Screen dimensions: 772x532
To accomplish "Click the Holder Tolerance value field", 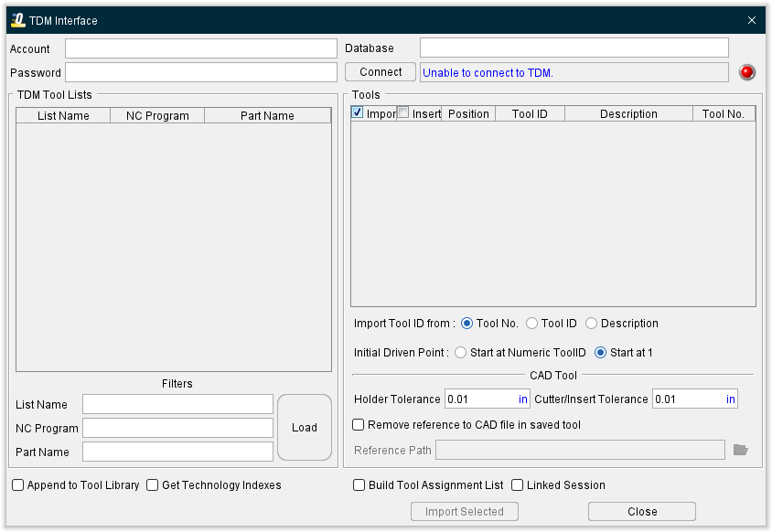I will point(488,399).
